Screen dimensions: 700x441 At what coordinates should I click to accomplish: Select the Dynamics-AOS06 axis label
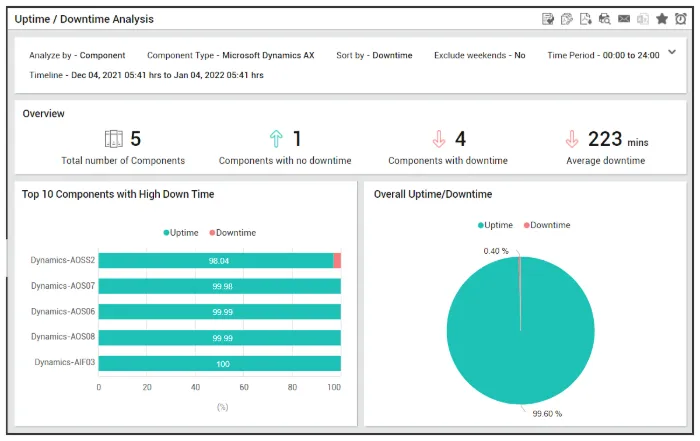pyautogui.click(x=63, y=311)
